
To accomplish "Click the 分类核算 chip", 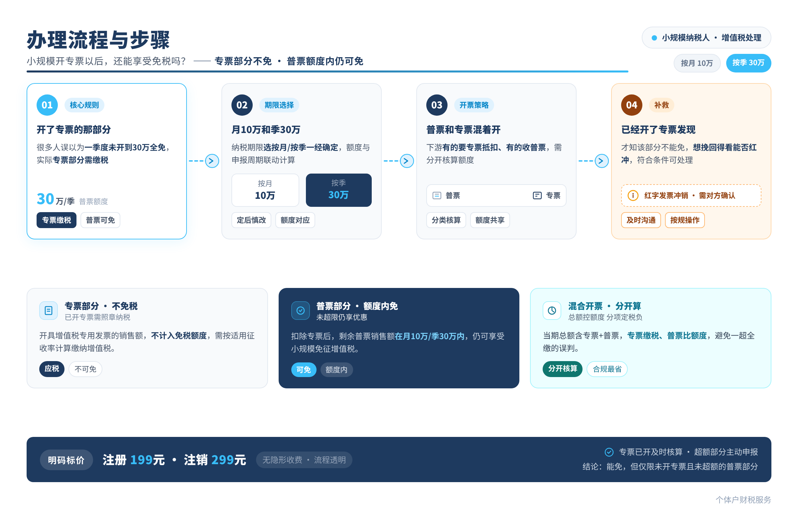I will (446, 220).
